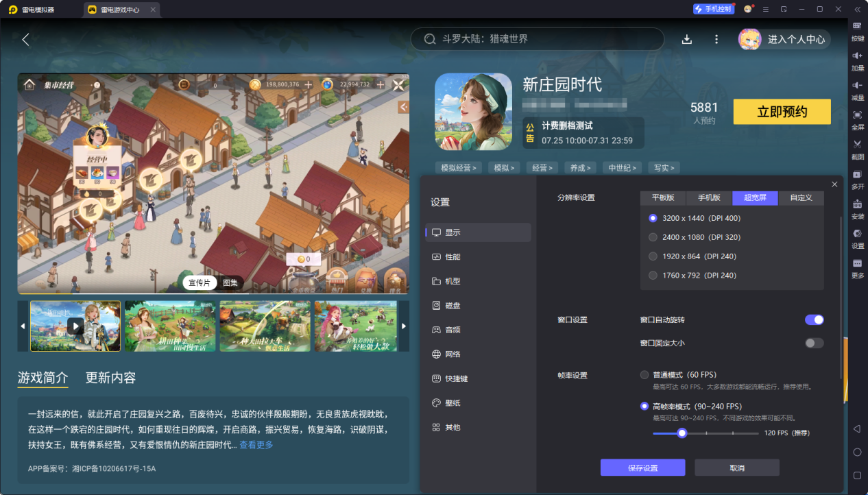The width and height of the screenshot is (868, 495).
Task: Toggle 窗口固定大小 switch
Action: click(814, 343)
